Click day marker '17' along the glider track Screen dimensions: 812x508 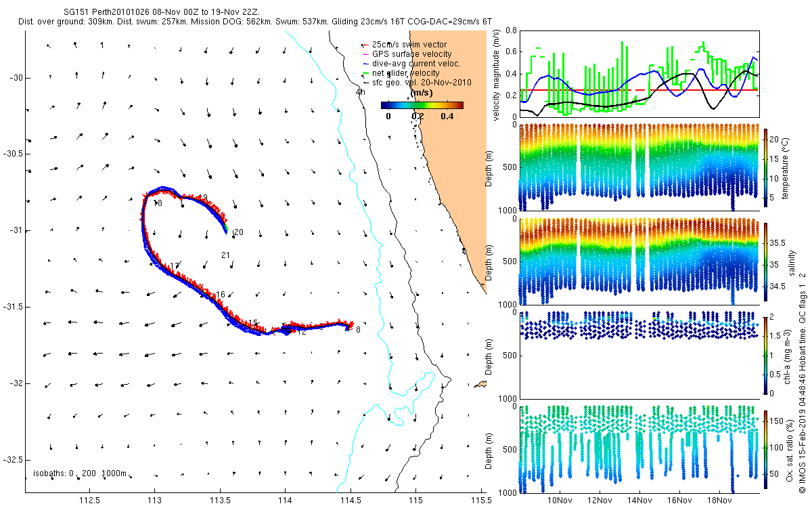click(x=175, y=266)
